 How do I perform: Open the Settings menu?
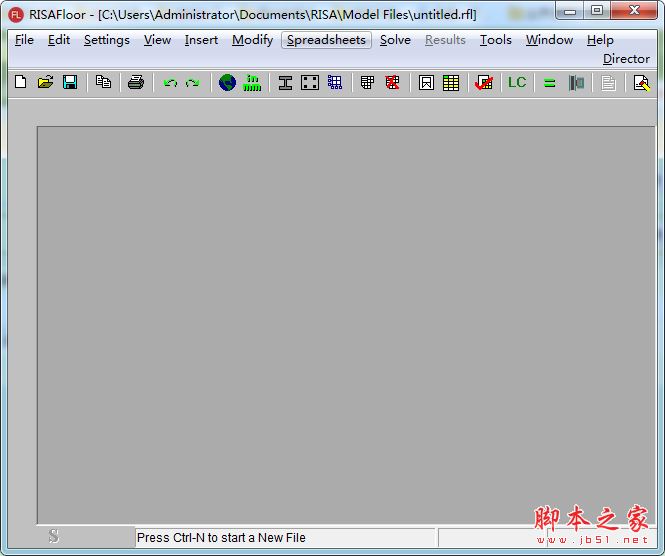(x=107, y=40)
